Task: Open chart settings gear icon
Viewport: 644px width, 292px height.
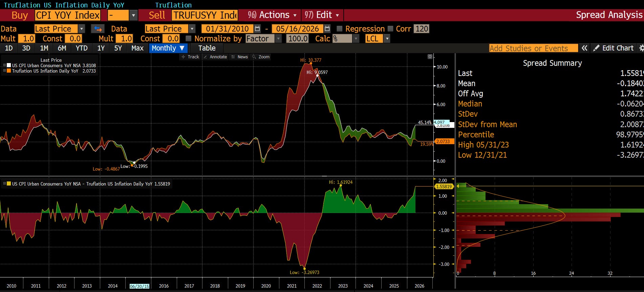Action: point(641,48)
